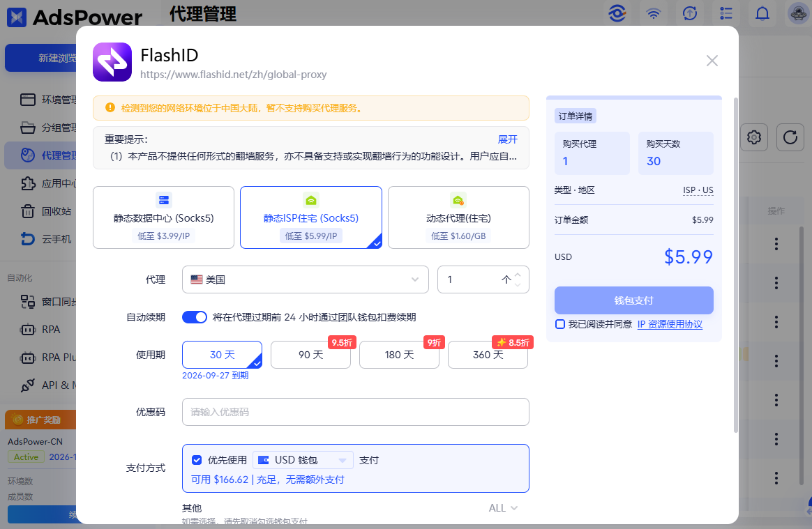The width and height of the screenshot is (812, 529).
Task: Open the 美国 country dropdown
Action: tap(305, 279)
